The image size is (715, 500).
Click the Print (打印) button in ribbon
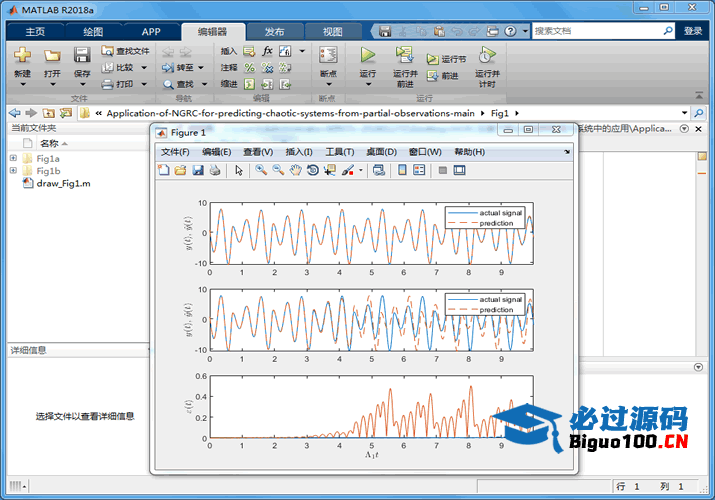tap(118, 84)
